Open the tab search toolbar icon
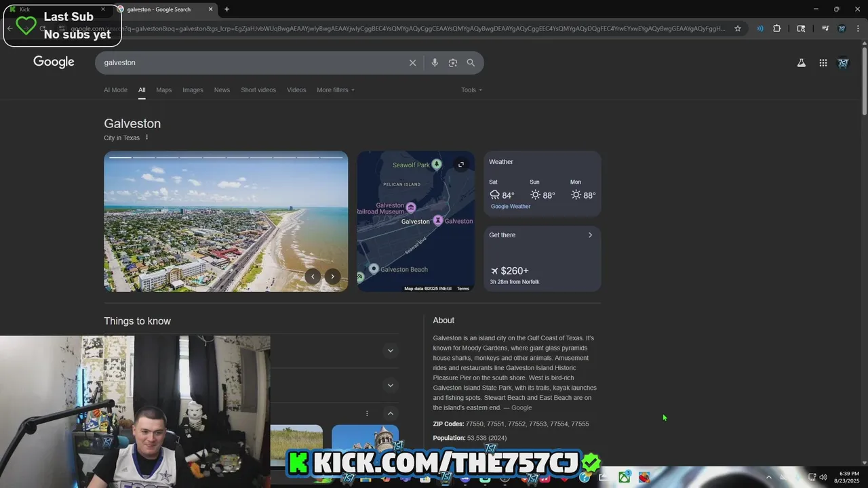 [x=801, y=28]
